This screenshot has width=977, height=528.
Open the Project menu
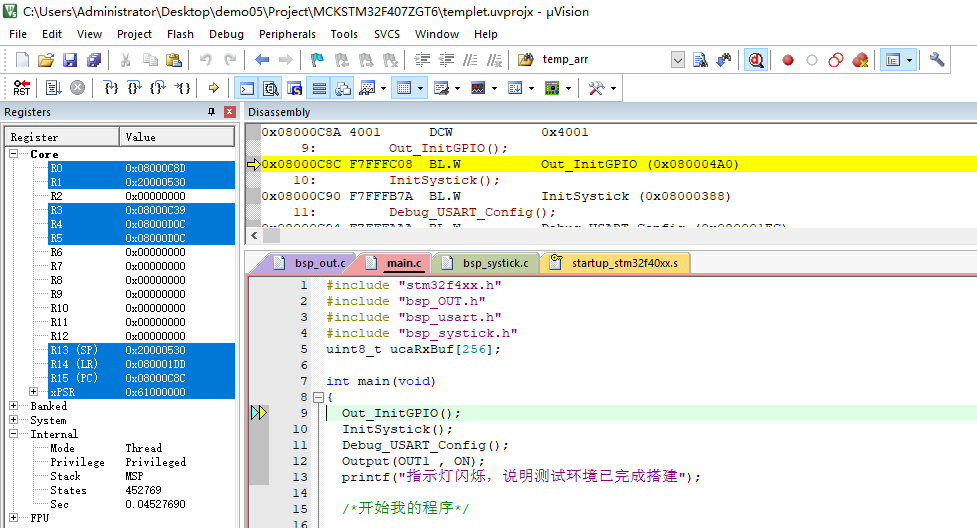(x=134, y=34)
